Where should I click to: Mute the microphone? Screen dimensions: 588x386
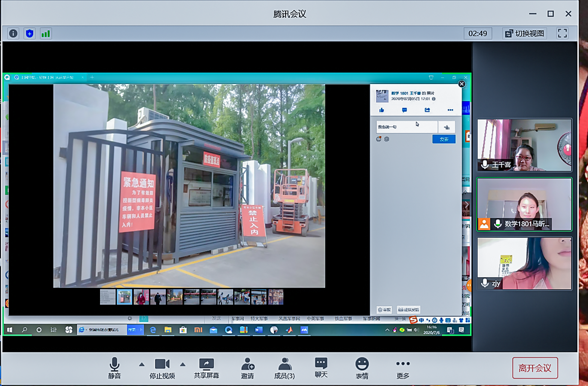pyautogui.click(x=114, y=368)
